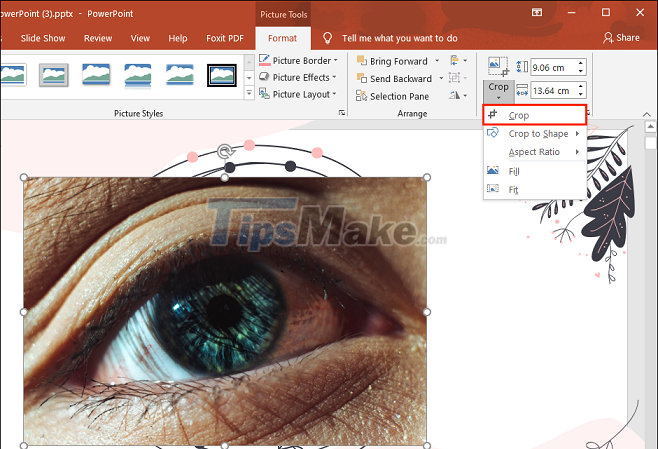The height and width of the screenshot is (449, 658).
Task: Open the Aspect Ratio submenu
Action: click(534, 152)
